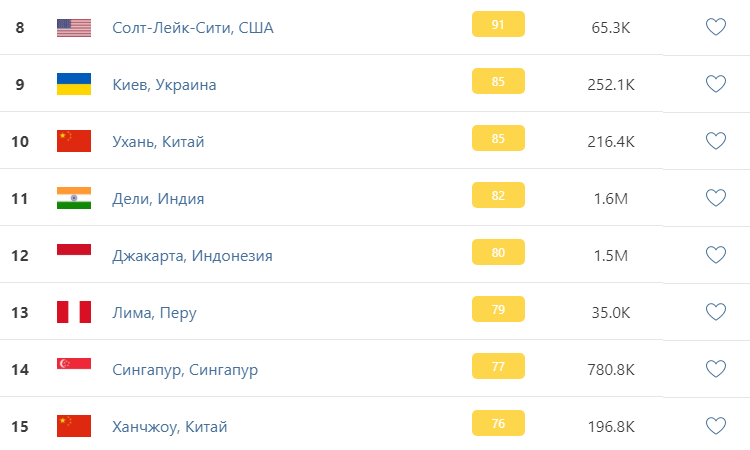750x450 pixels.
Task: Open the Солт-Лейк-Сити, США link
Action: [x=193, y=27]
